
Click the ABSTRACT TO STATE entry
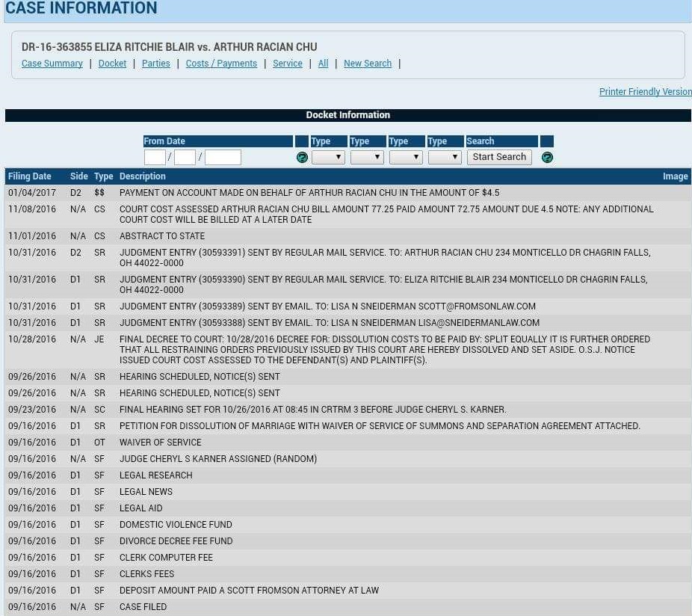tap(162, 236)
